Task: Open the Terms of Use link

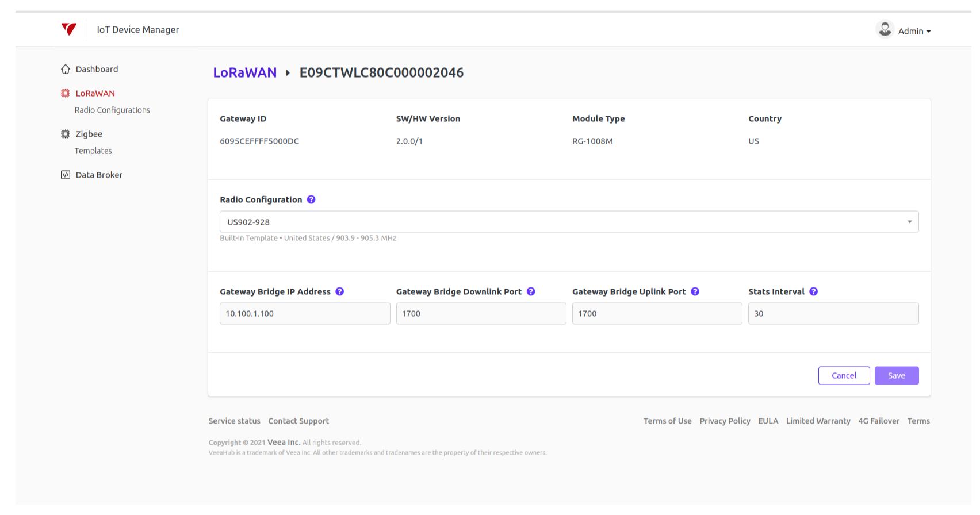Action: point(667,421)
